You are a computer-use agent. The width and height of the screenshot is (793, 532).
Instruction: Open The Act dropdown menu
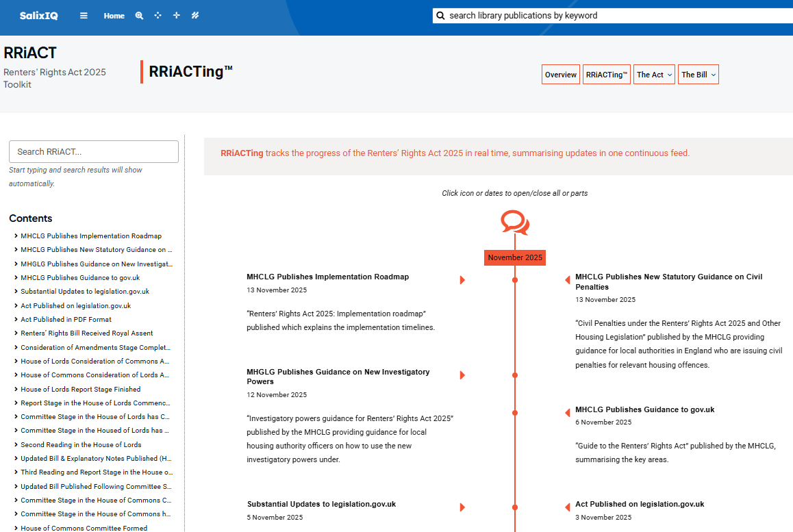pos(654,75)
